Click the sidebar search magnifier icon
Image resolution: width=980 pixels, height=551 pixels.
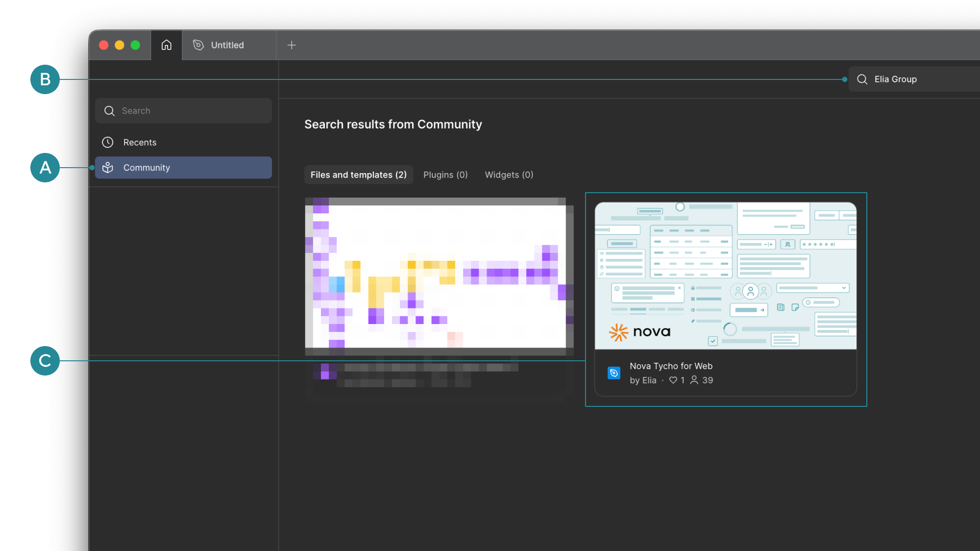[109, 111]
